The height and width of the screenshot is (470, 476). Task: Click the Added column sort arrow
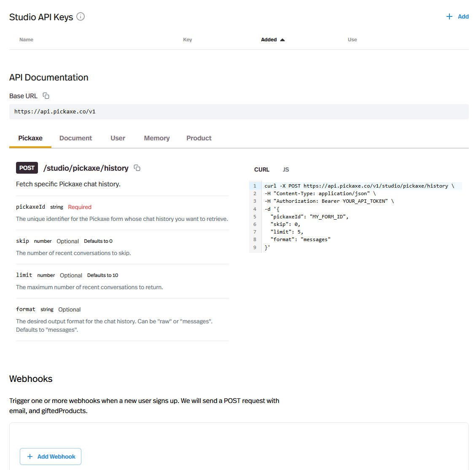pos(282,40)
